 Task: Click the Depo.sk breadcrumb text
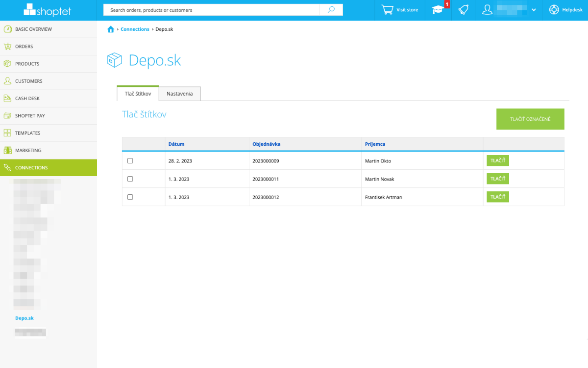click(164, 29)
